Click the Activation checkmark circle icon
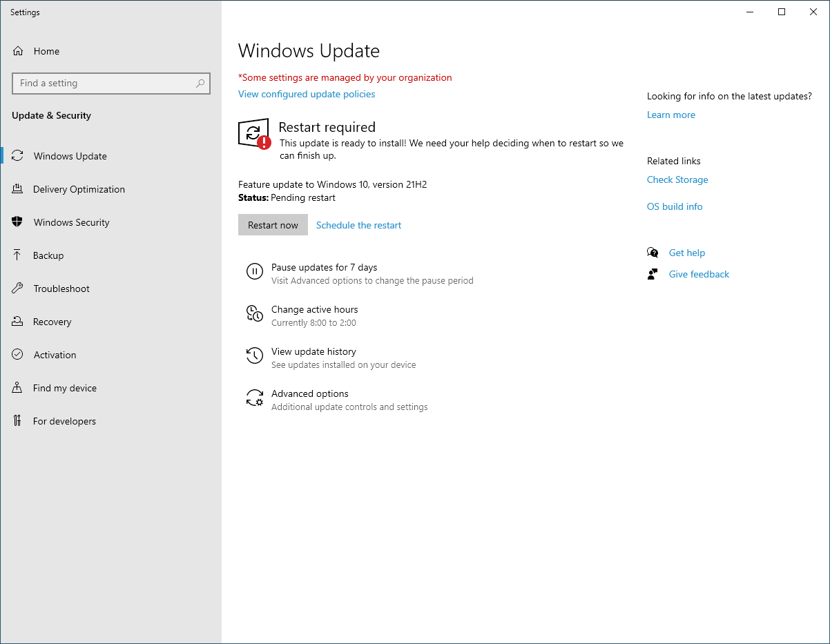Screen dimensions: 830x644 (x=18, y=355)
